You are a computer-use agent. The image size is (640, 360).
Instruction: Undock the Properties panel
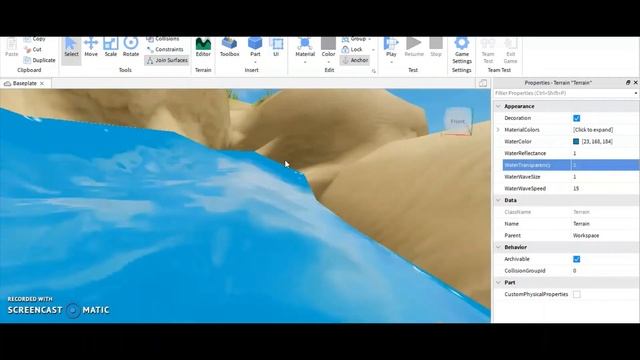pyautogui.click(x=628, y=82)
